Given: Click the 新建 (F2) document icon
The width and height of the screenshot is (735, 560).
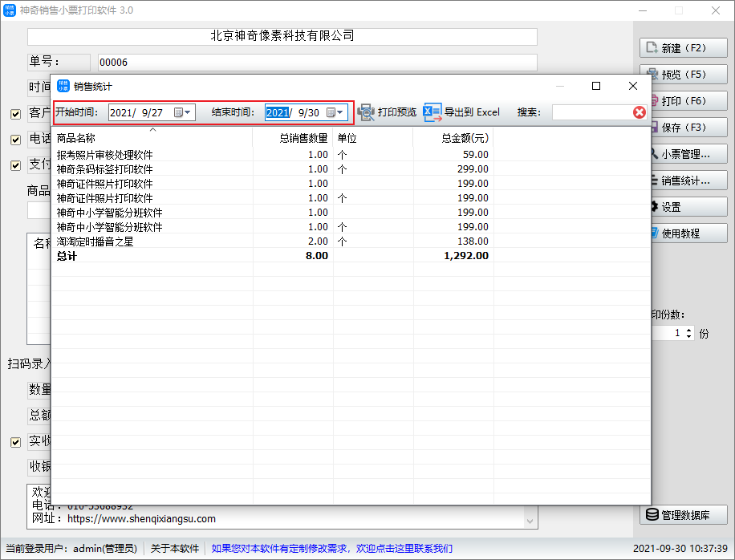Looking at the screenshot, I should [652, 48].
